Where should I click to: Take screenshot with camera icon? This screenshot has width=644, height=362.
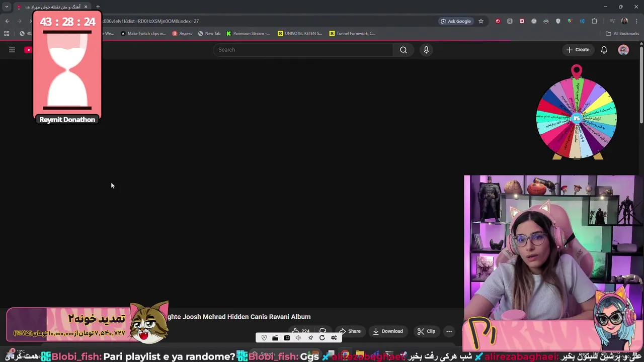pyautogui.click(x=287, y=338)
